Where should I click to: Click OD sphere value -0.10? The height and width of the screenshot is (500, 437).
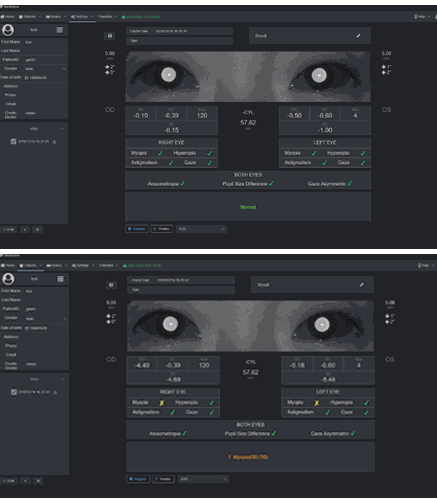(141, 116)
